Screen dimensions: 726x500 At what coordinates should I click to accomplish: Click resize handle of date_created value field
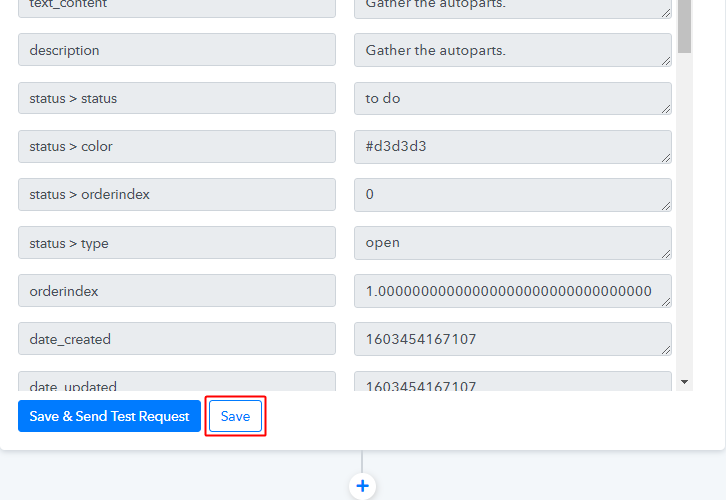click(x=666, y=350)
